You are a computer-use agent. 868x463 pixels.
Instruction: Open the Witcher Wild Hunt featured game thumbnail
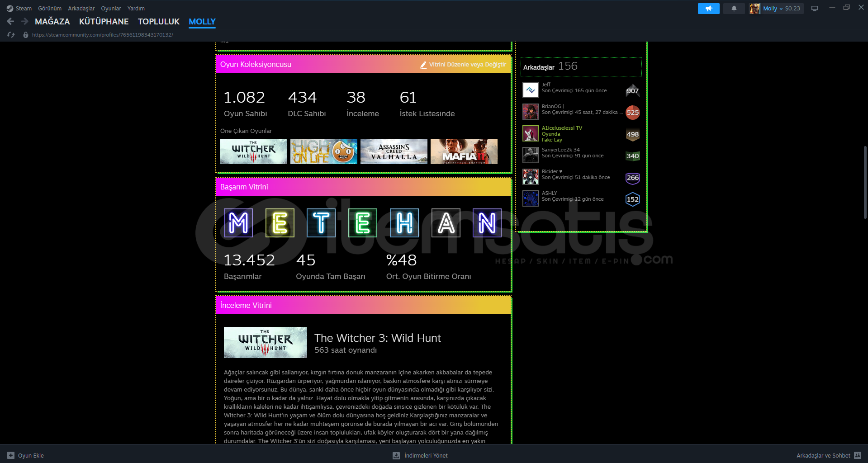(x=254, y=151)
